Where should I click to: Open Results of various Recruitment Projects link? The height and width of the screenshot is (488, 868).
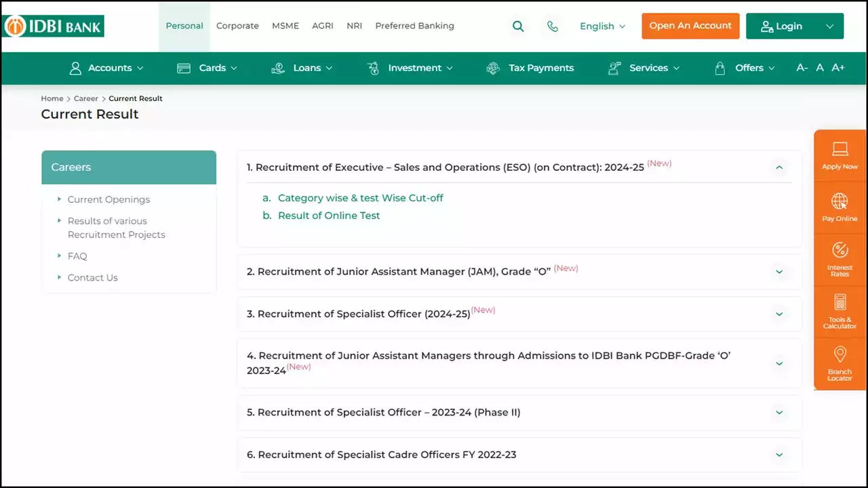pyautogui.click(x=117, y=228)
